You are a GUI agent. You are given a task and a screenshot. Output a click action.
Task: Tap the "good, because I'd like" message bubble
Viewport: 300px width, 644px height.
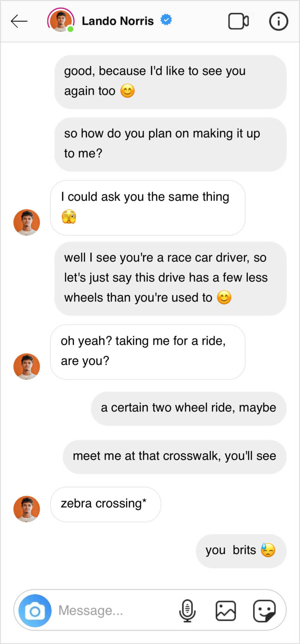point(170,82)
